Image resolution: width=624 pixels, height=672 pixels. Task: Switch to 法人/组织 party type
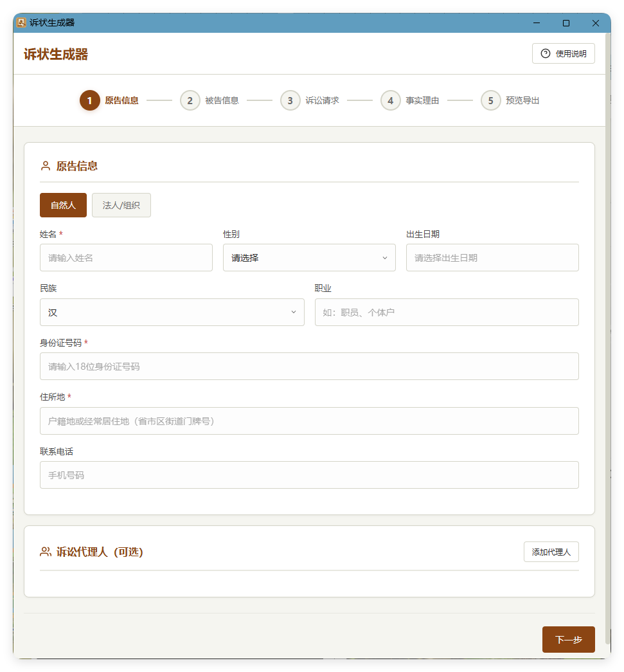(121, 204)
